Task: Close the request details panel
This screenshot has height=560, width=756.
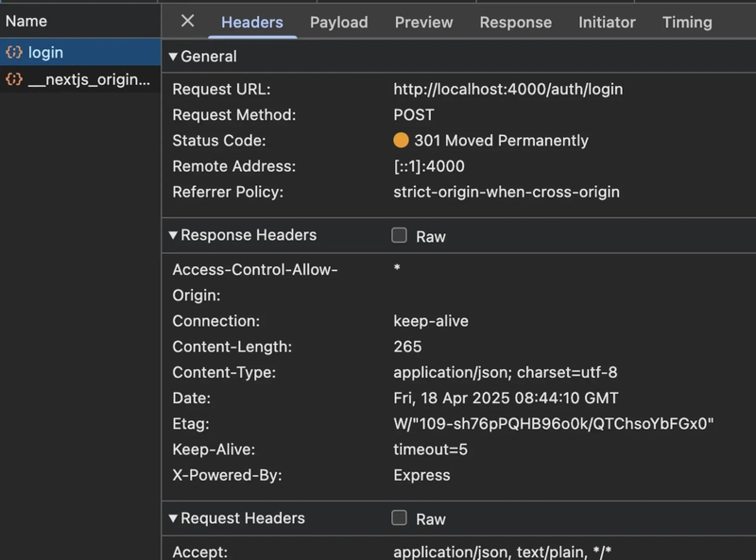Action: pyautogui.click(x=187, y=21)
